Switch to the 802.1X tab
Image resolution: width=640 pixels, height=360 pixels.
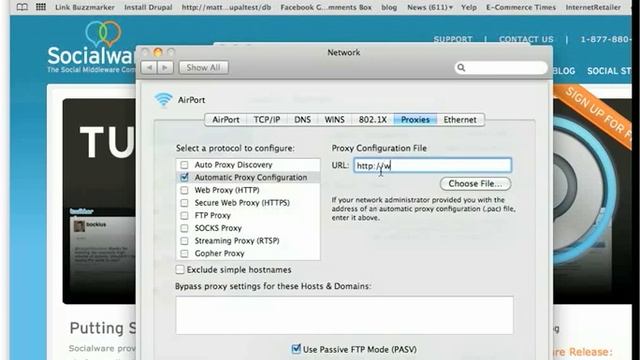click(x=373, y=120)
